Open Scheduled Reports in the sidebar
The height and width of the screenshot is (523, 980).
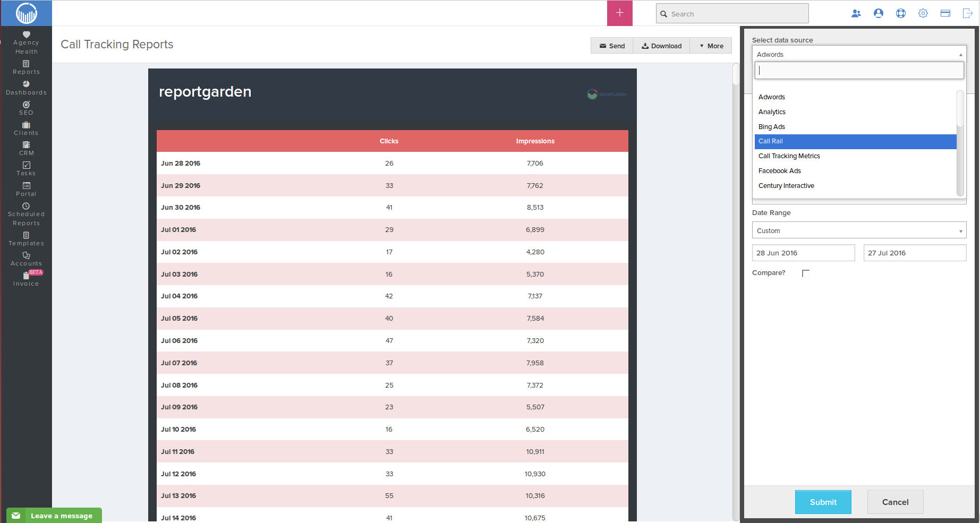point(26,214)
